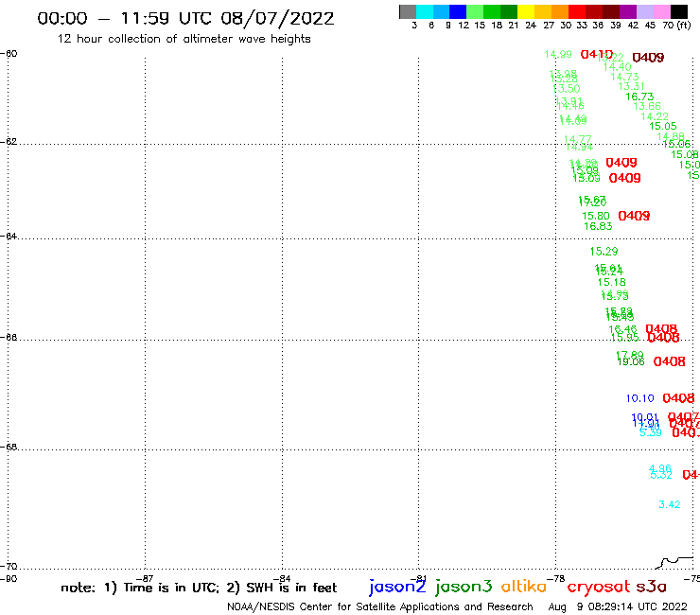Viewport: 700px width, 615px height.
Task: Select the yellow swatch in the legend bar
Action: click(526, 11)
